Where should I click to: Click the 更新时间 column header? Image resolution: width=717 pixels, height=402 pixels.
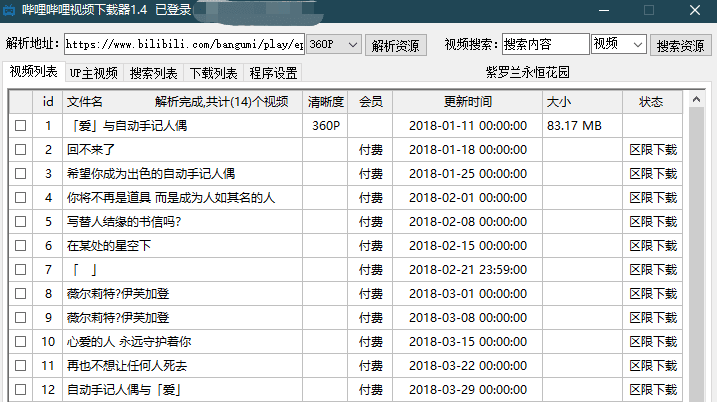coord(468,102)
